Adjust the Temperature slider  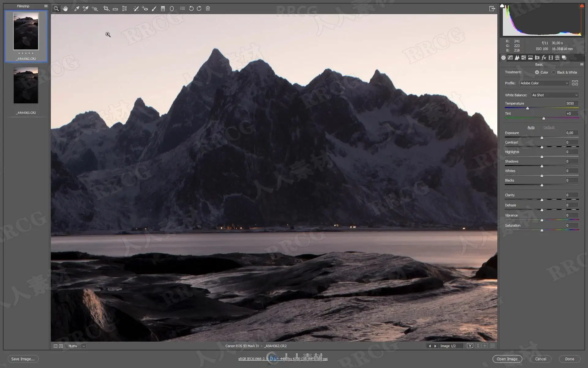pos(527,108)
